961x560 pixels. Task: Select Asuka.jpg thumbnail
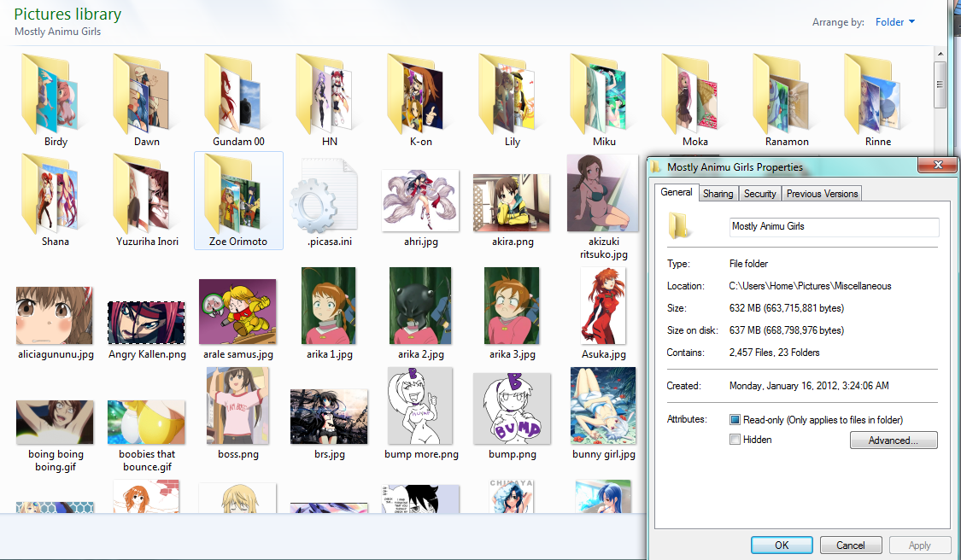point(603,305)
